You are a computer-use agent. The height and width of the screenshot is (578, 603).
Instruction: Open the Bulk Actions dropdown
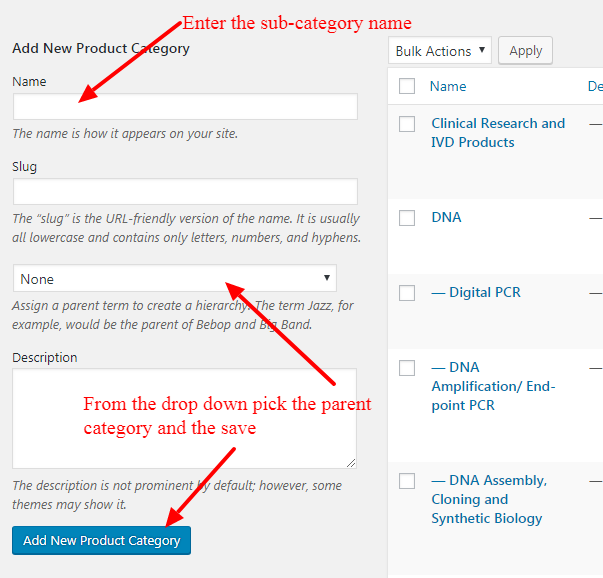point(440,51)
